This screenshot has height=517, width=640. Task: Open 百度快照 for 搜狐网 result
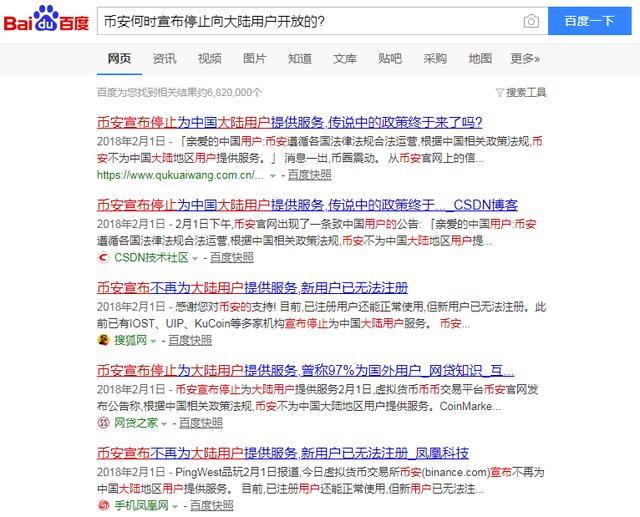pos(190,340)
